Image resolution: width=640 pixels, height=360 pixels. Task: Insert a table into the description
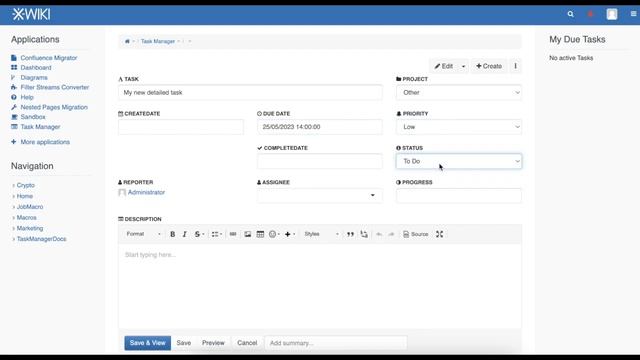coord(260,234)
